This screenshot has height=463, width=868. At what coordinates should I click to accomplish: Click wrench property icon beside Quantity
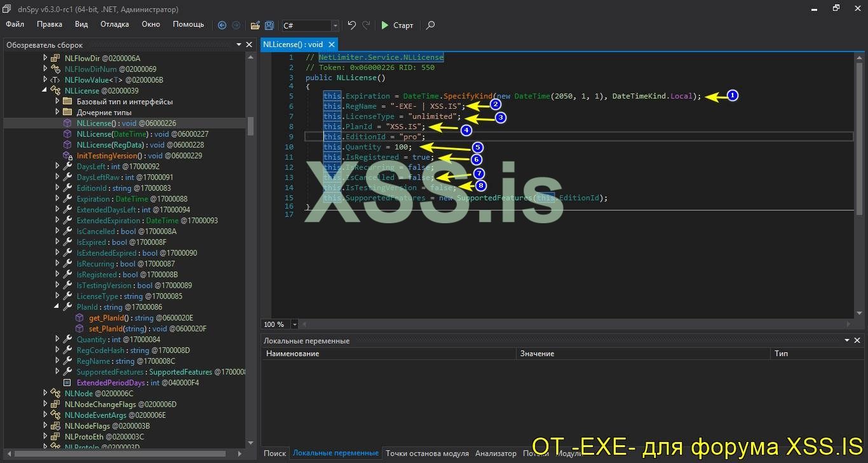[67, 340]
